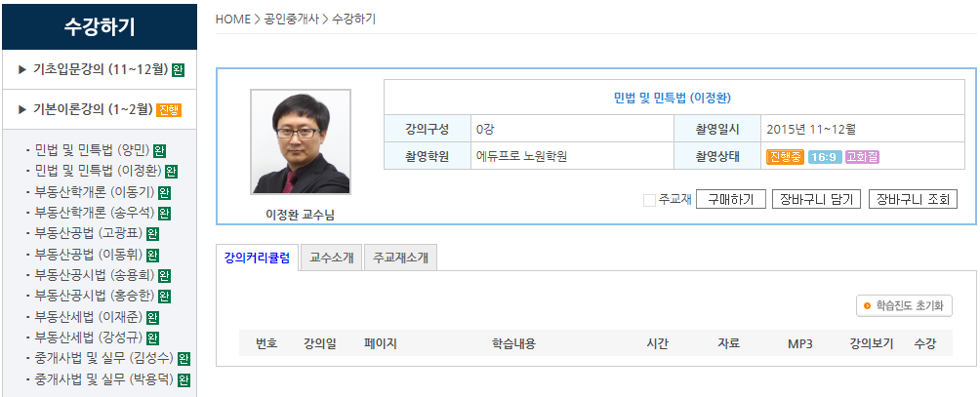Click the 학습내용 column header
This screenshot has width=980, height=397.
513,343
